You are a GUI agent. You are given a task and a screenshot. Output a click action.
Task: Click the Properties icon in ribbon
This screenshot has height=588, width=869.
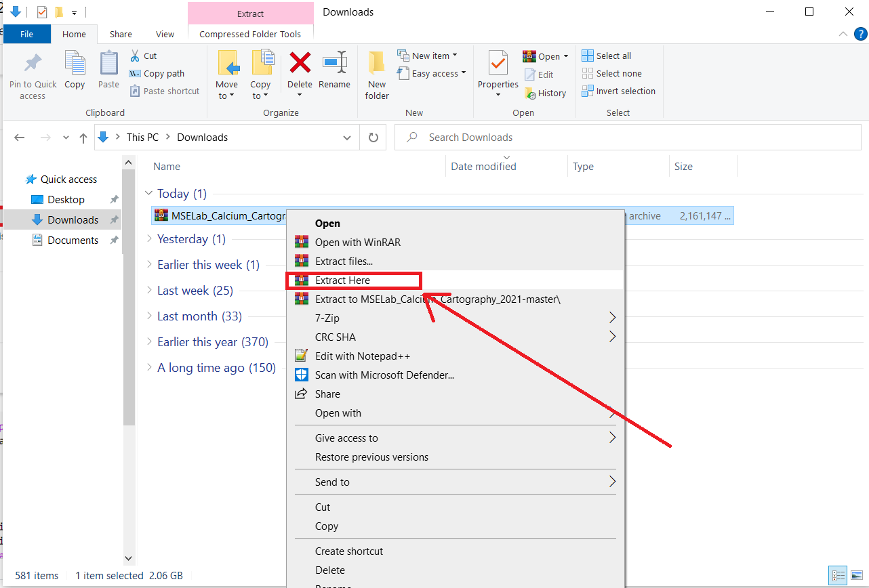coord(498,64)
